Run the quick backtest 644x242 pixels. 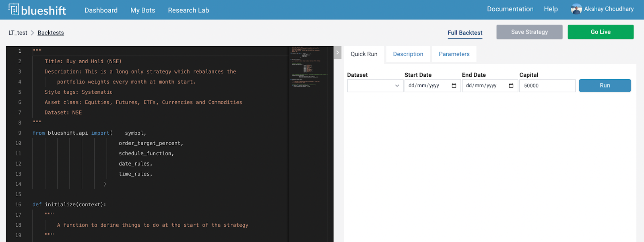[x=605, y=86]
